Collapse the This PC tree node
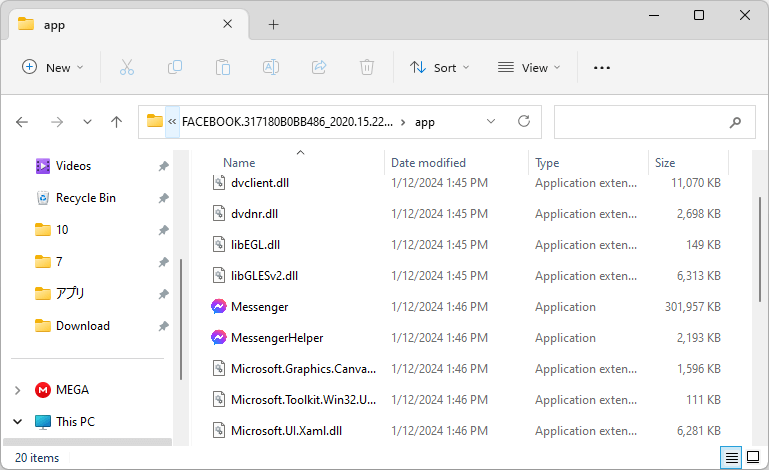The image size is (769, 470). pyautogui.click(x=18, y=421)
